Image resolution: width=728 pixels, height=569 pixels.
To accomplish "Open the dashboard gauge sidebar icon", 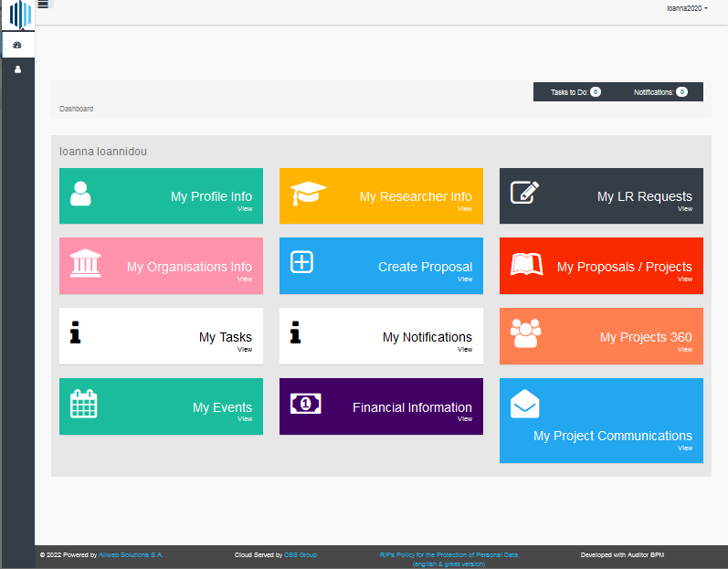I will tap(17, 45).
